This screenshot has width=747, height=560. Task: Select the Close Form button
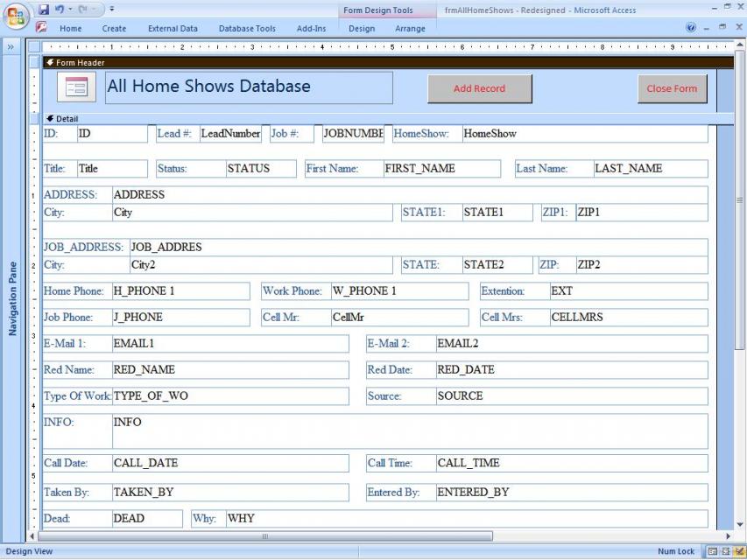tap(672, 88)
